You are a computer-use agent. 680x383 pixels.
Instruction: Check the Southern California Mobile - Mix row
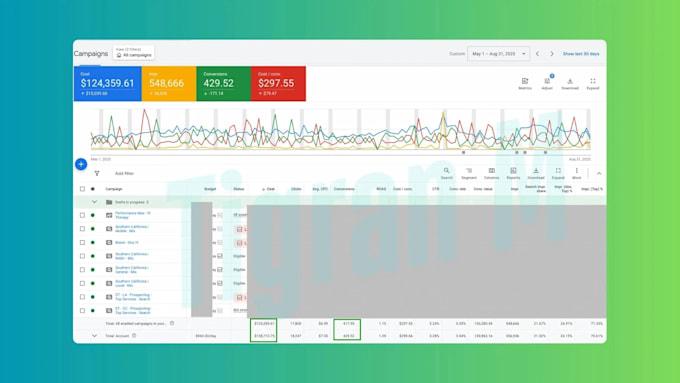click(x=82, y=229)
